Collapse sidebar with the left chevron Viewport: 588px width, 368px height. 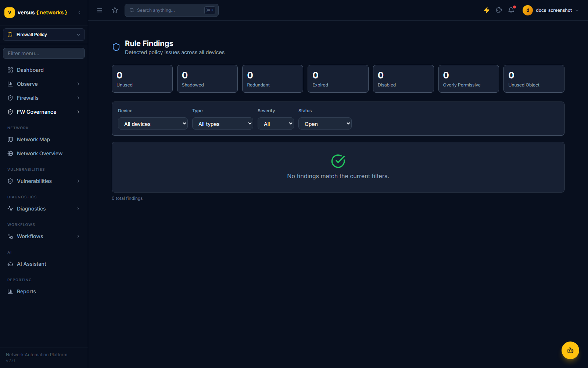79,13
